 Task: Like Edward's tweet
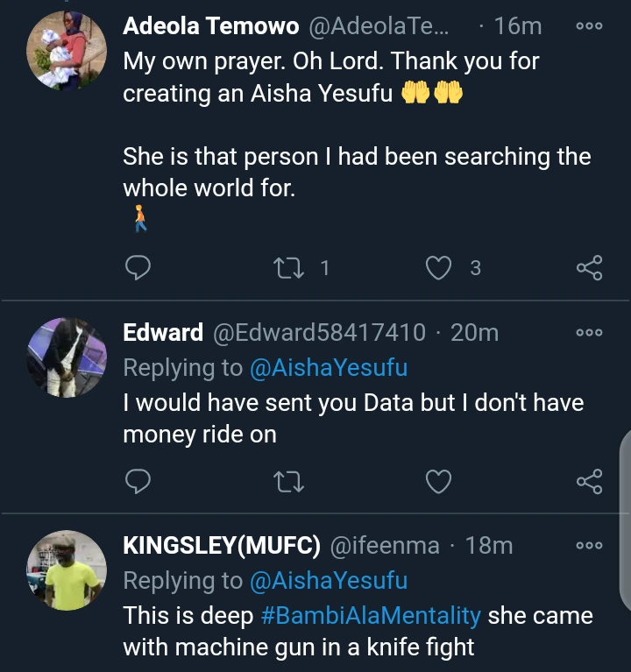(438, 481)
